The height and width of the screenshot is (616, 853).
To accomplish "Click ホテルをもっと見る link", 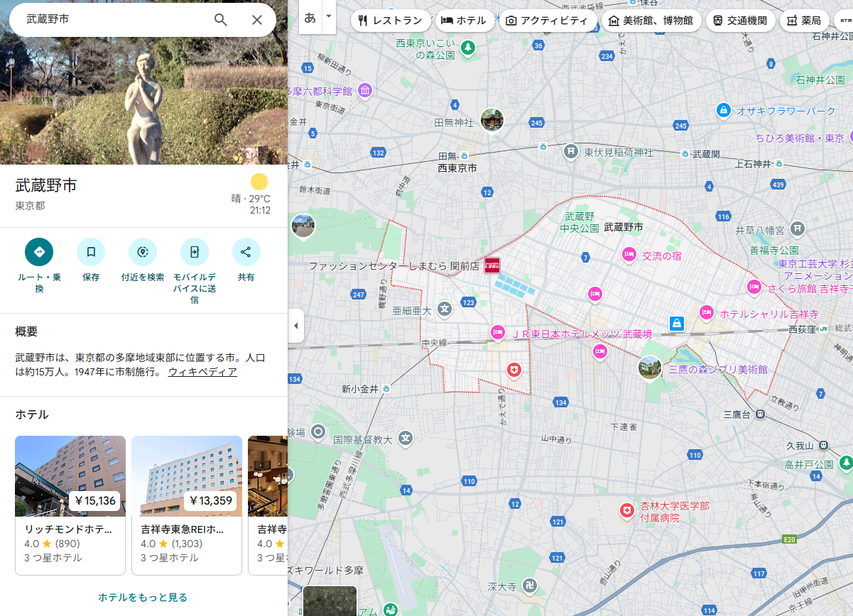I will tap(143, 597).
